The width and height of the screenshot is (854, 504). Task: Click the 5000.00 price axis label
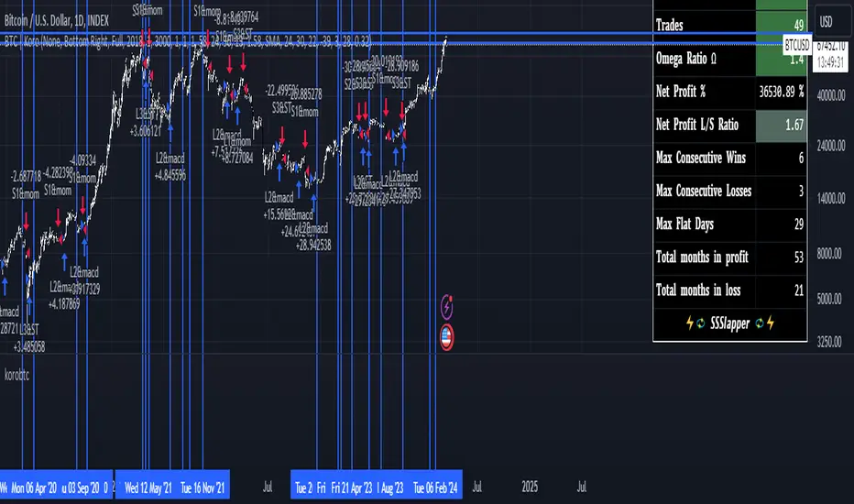[831, 299]
